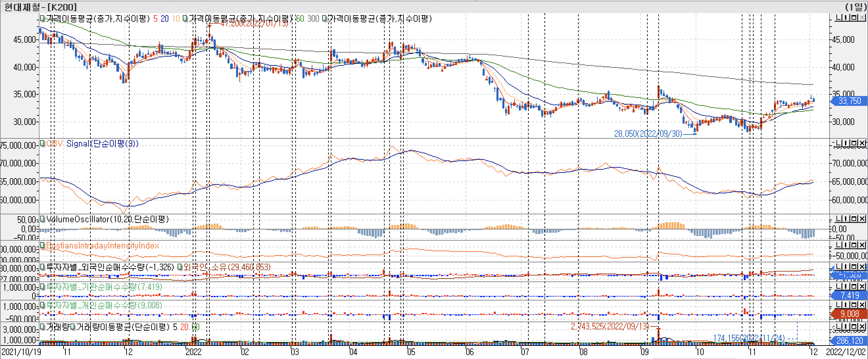Close the 개인순매수수량 panel
Image resolution: width=868 pixels, height=359 pixels.
tap(862, 305)
